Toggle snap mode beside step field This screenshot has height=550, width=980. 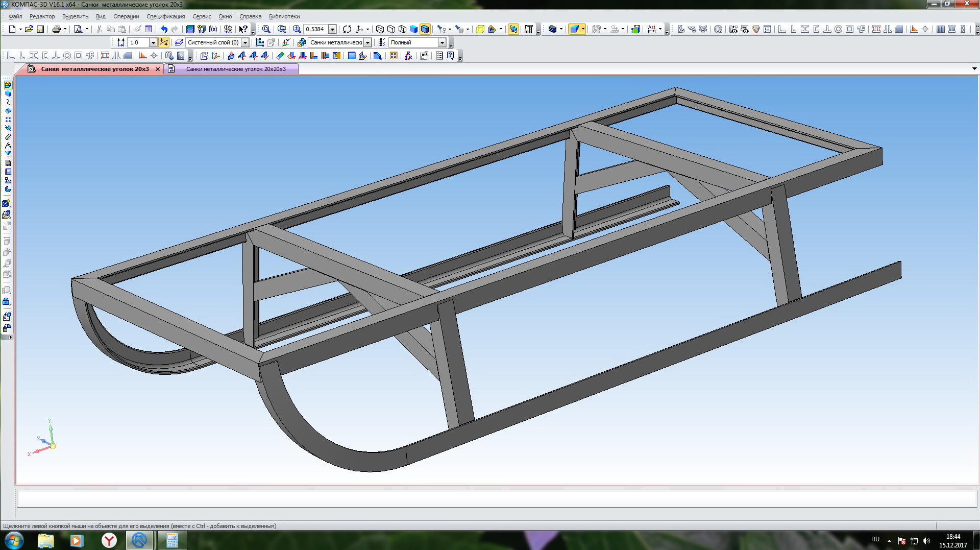click(164, 42)
